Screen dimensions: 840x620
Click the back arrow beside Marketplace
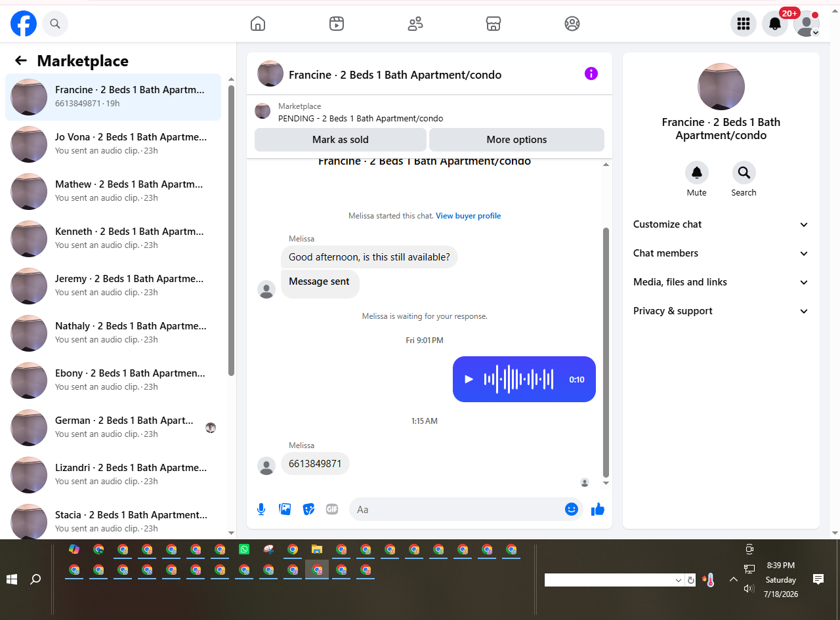(x=21, y=61)
